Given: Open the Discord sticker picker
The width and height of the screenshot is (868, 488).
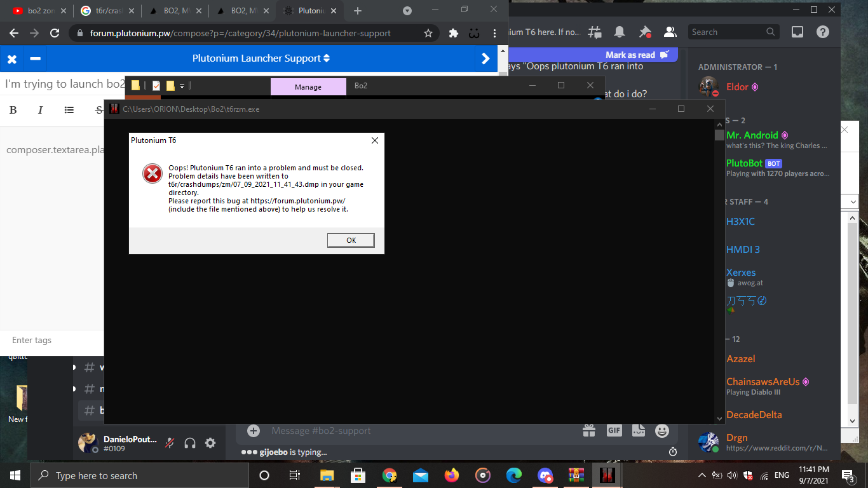Looking at the screenshot, I should [x=638, y=431].
